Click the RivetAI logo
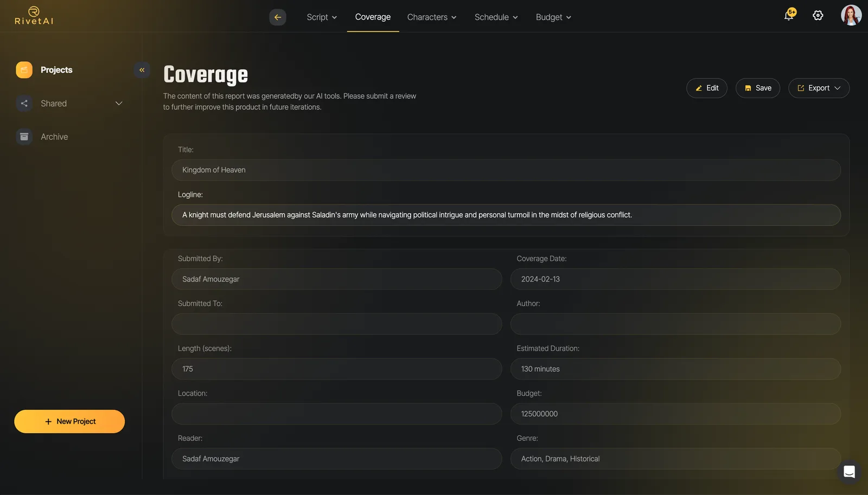Image resolution: width=868 pixels, height=495 pixels. coord(34,16)
